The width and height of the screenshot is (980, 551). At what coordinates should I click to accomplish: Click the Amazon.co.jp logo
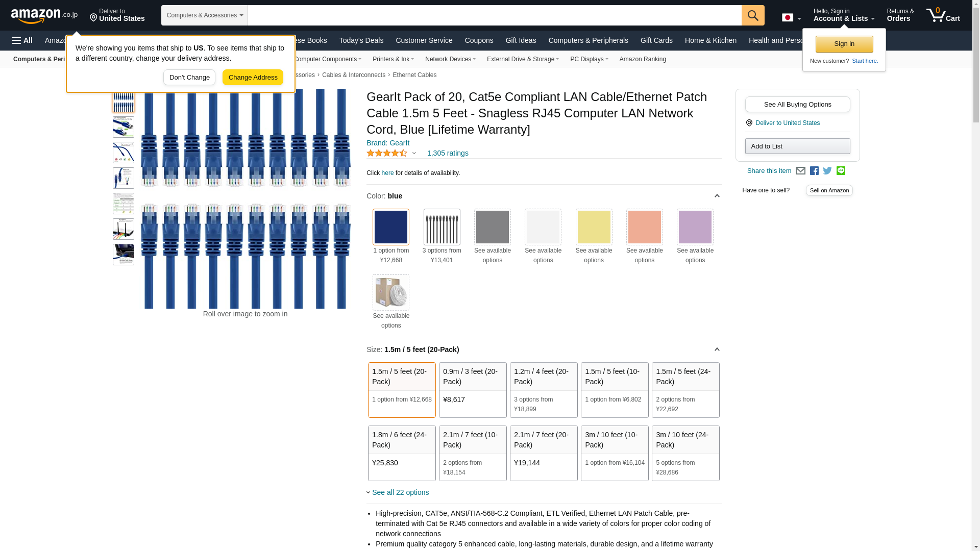44,16
